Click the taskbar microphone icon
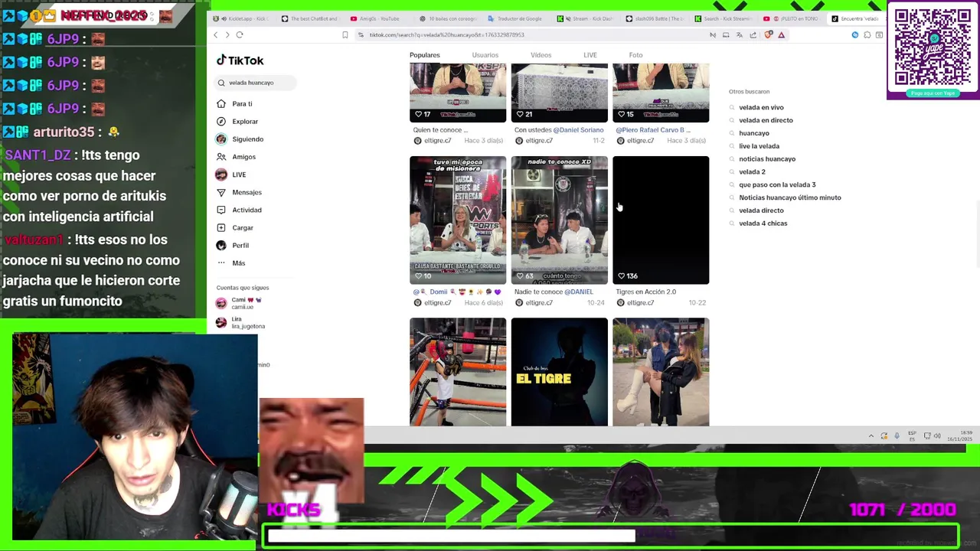The width and height of the screenshot is (980, 551). [897, 436]
